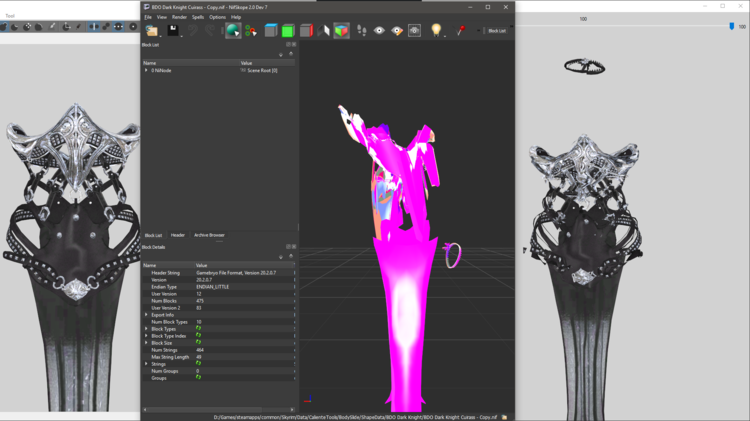Click the red pin marker toolbar icon
This screenshot has height=421, width=750.
coord(461,31)
